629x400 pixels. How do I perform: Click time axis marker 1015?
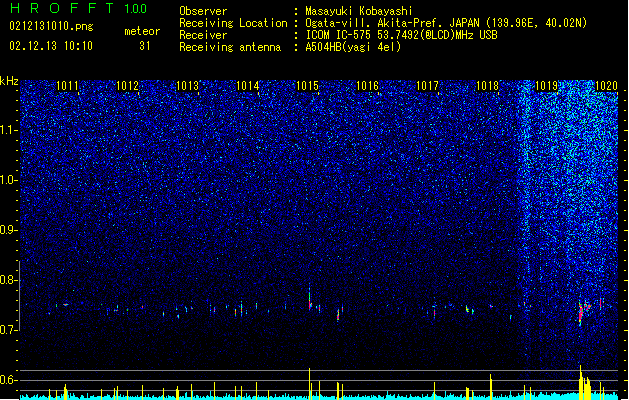coord(307,86)
